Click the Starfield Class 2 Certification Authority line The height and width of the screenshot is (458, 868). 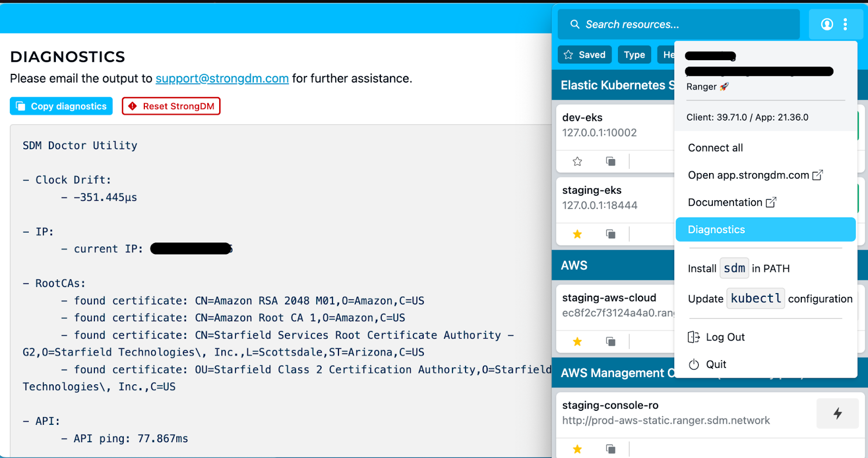287,378
